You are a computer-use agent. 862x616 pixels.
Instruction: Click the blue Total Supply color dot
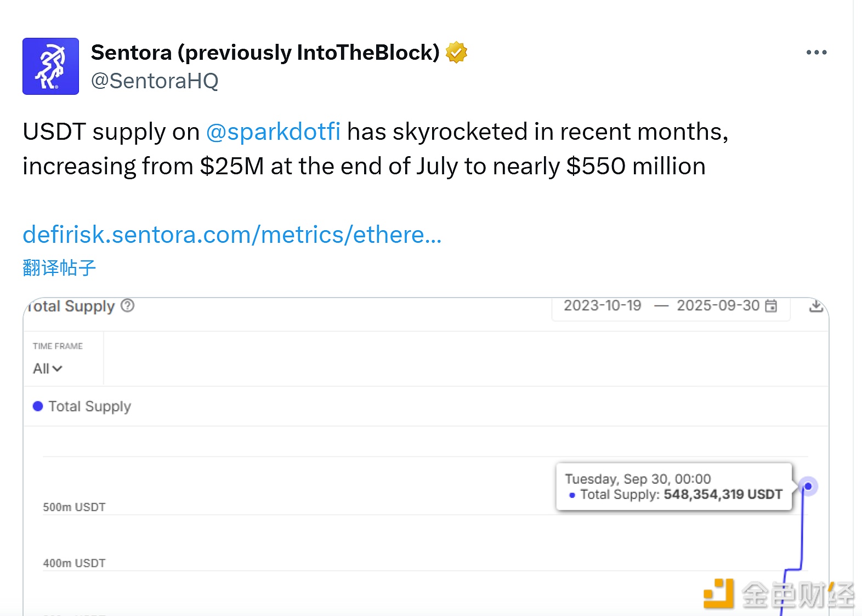coord(38,406)
